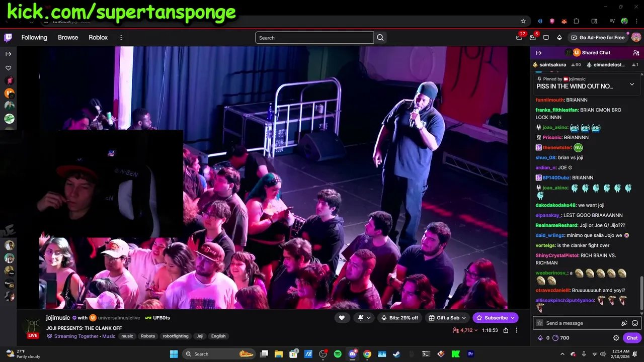The height and width of the screenshot is (362, 644).
Task: Show hidden system tray icons chevron
Action: click(x=562, y=354)
